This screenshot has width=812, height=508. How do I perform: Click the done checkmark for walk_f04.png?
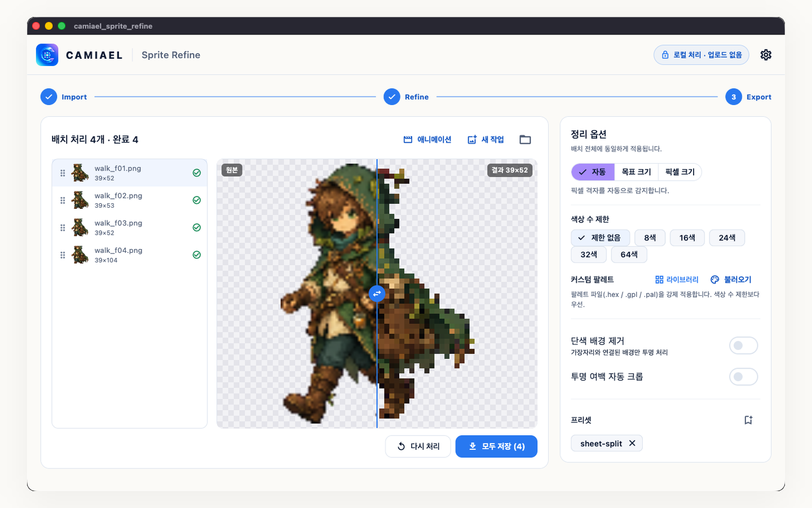(197, 255)
